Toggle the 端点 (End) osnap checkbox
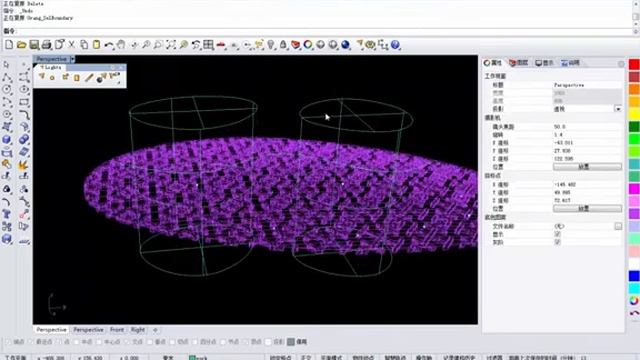 8,342
